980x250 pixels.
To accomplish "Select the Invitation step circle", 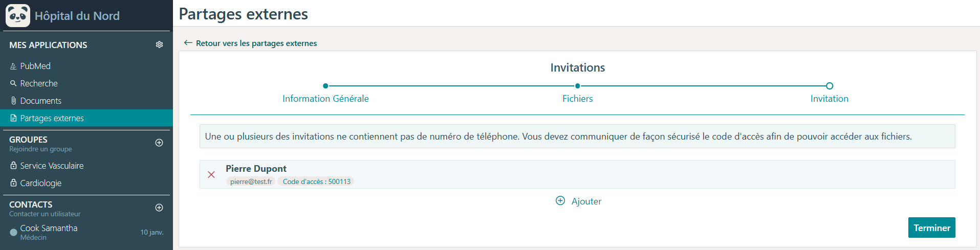I will coord(830,86).
